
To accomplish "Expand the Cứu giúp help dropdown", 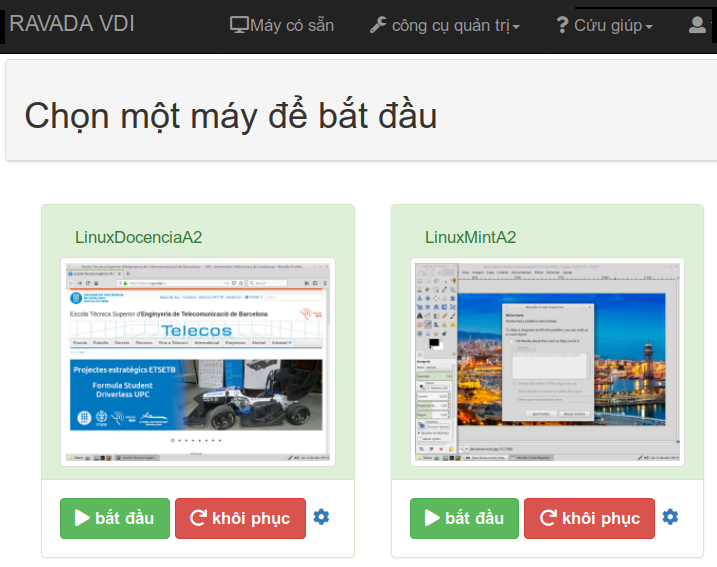I will point(605,26).
